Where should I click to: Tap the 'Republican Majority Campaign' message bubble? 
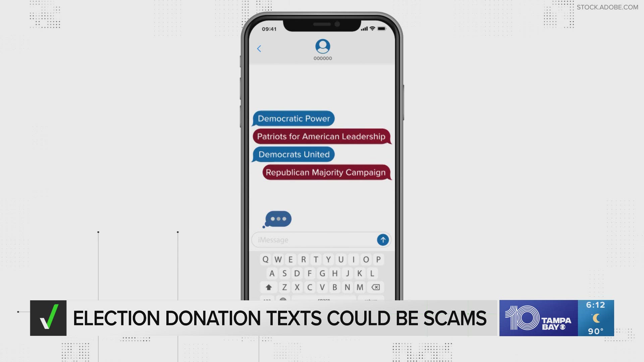[325, 172]
